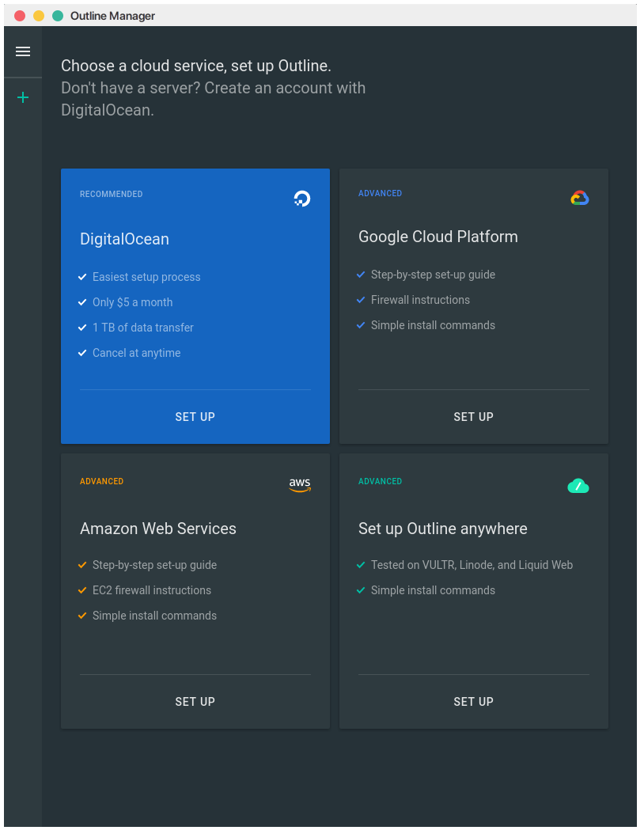Click SET UP for Outline anywhere
The width and height of the screenshot is (644, 834).
pyautogui.click(x=473, y=702)
